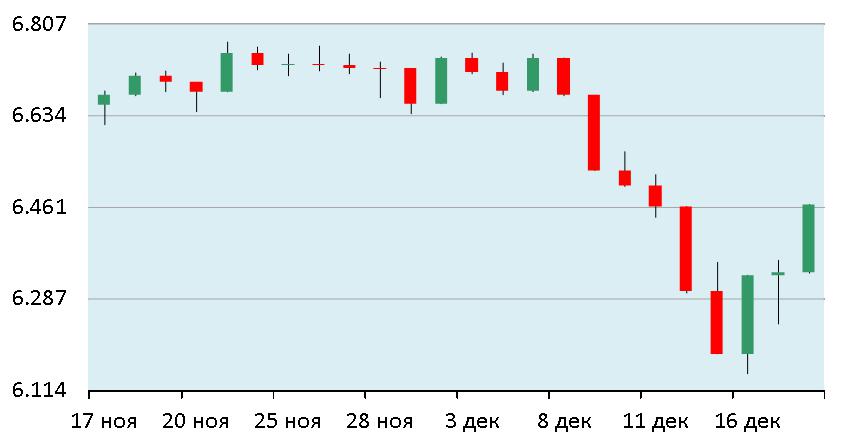Click the tall green candle at 16 дек

(x=747, y=314)
